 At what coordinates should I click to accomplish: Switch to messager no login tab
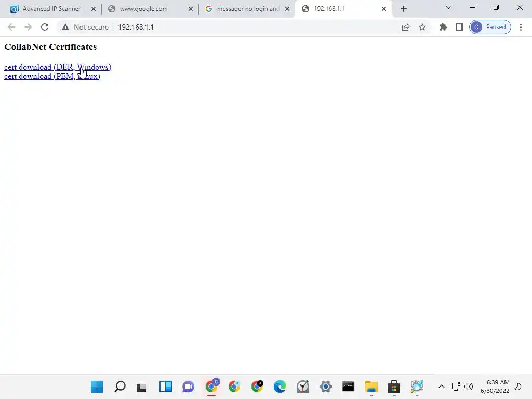[248, 9]
